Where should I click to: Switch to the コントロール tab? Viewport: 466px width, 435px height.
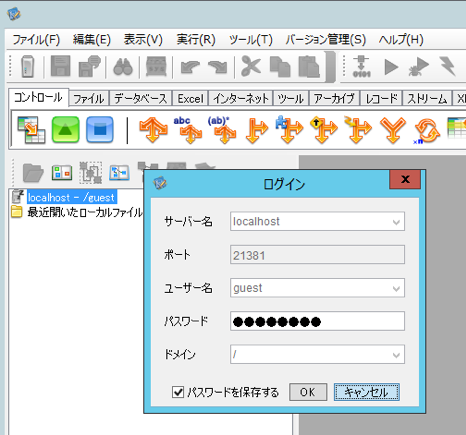pyautogui.click(x=38, y=97)
